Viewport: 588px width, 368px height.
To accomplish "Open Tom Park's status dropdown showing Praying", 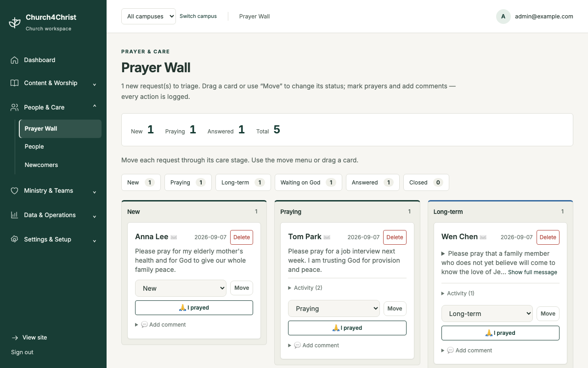I will pos(334,309).
